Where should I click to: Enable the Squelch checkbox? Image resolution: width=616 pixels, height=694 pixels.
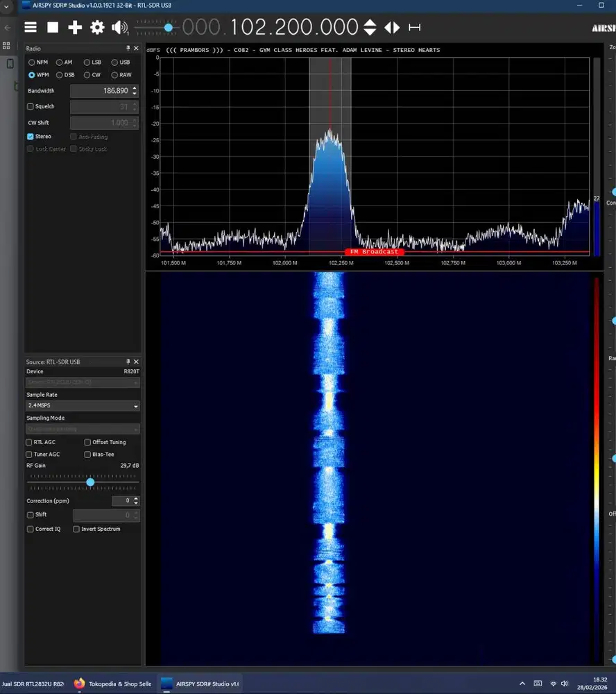(x=31, y=107)
